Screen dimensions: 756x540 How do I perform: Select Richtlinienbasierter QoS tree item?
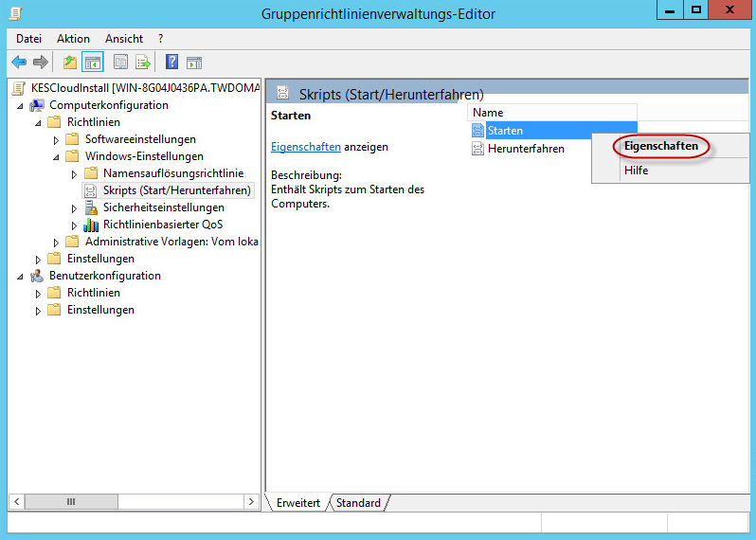(x=163, y=225)
